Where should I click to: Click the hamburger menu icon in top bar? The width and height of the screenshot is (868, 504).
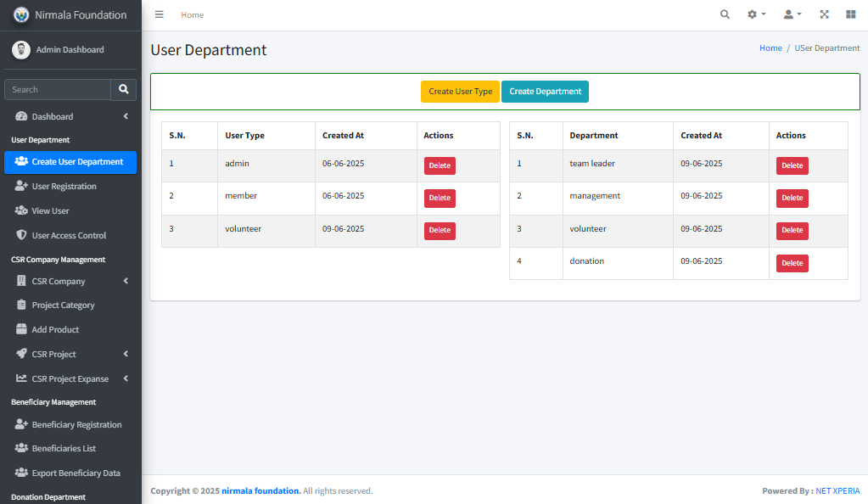tap(159, 14)
